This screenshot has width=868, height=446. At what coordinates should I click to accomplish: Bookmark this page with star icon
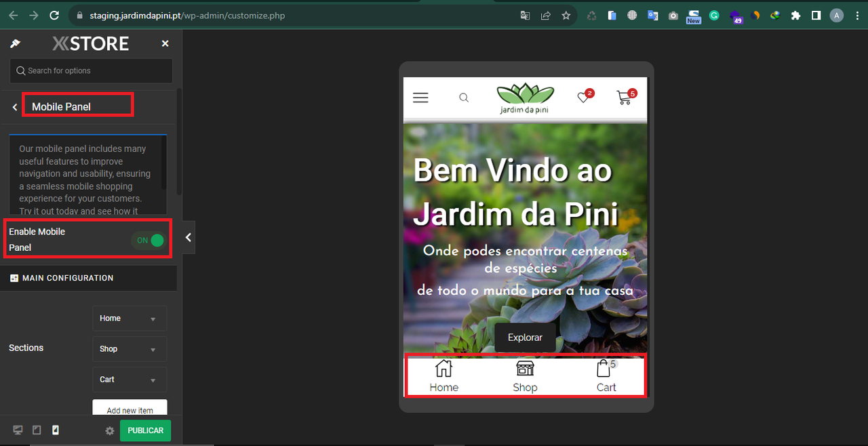[566, 15]
